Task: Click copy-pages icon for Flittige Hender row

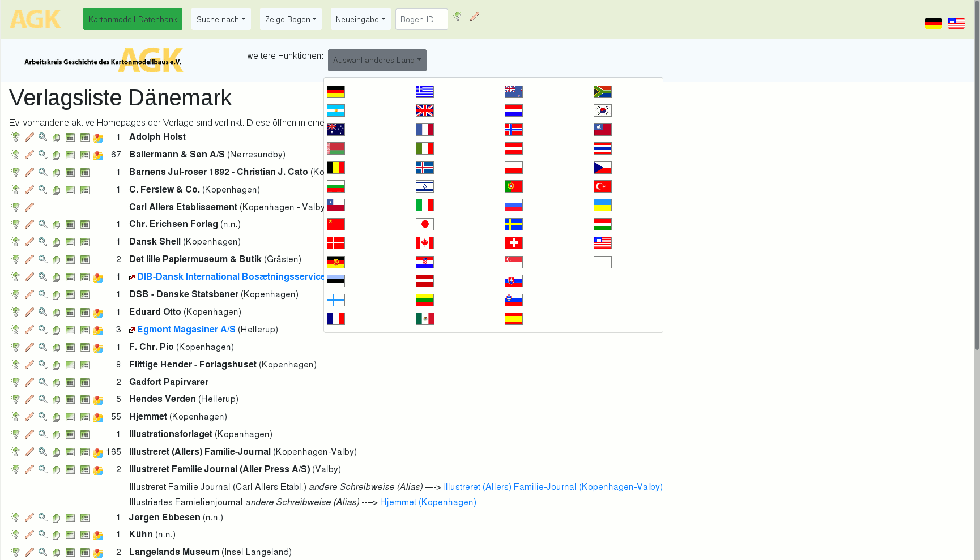Action: [56, 365]
